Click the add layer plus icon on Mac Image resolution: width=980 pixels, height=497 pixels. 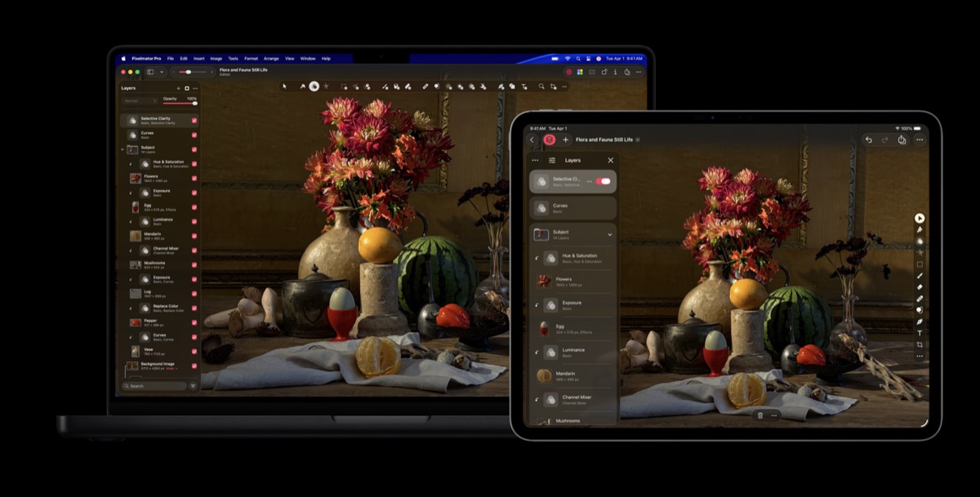(178, 88)
